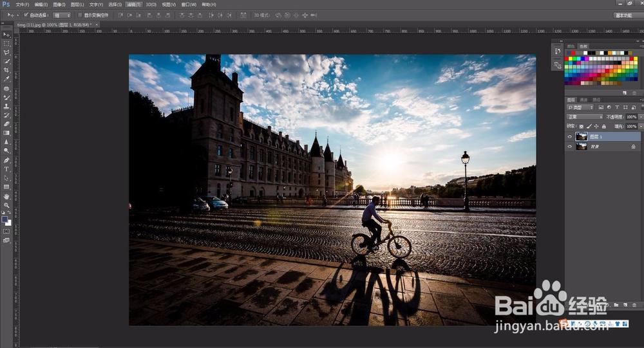Click the foreground color swatch
The height and width of the screenshot is (348, 644).
click(5, 219)
